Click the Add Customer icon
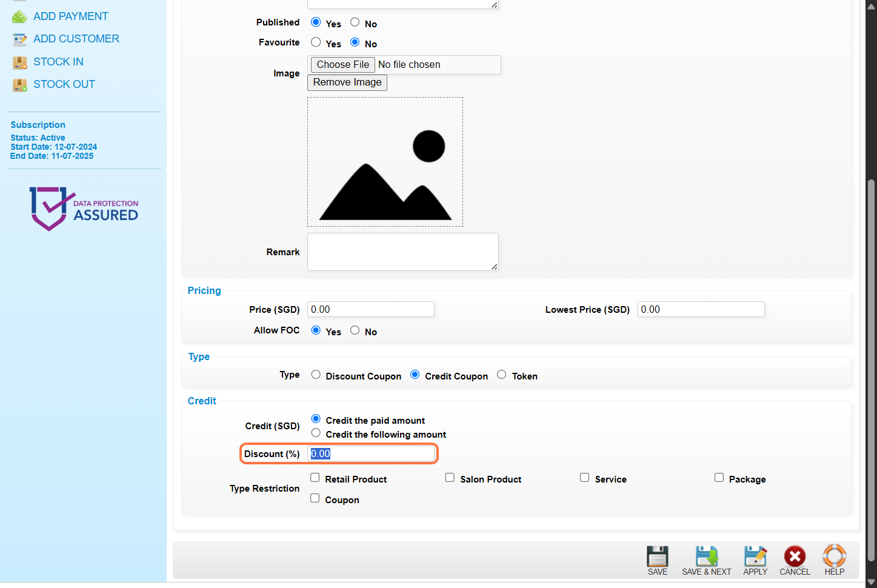The width and height of the screenshot is (877, 588). 20,39
